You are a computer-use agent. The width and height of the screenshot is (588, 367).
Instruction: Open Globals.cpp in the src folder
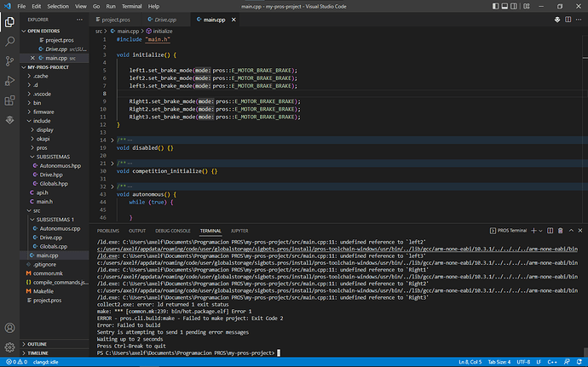click(55, 247)
